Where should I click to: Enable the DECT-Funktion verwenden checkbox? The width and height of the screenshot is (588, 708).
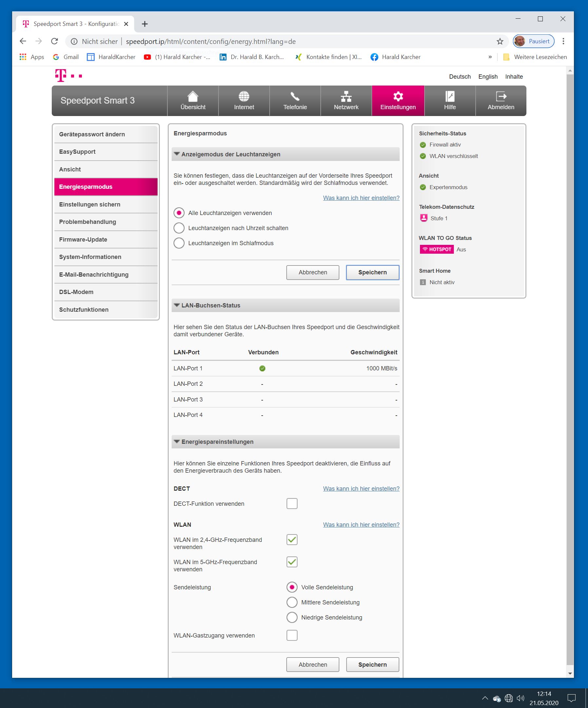pos(292,503)
